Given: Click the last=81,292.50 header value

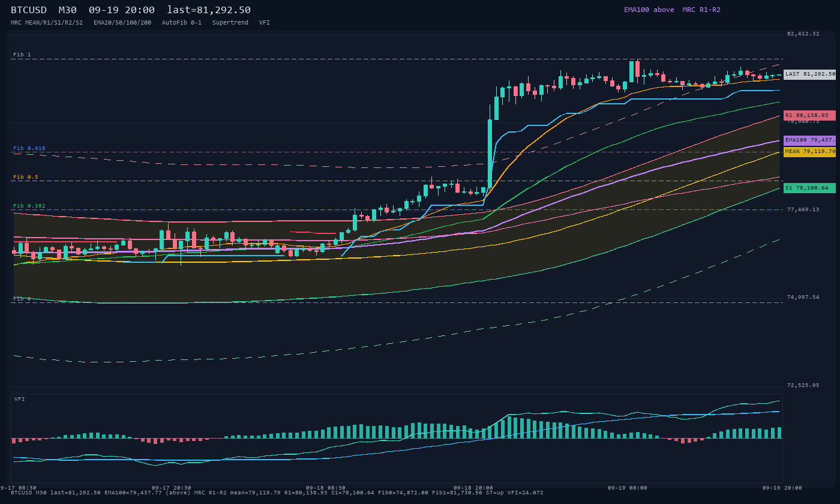Looking at the screenshot, I should point(209,10).
